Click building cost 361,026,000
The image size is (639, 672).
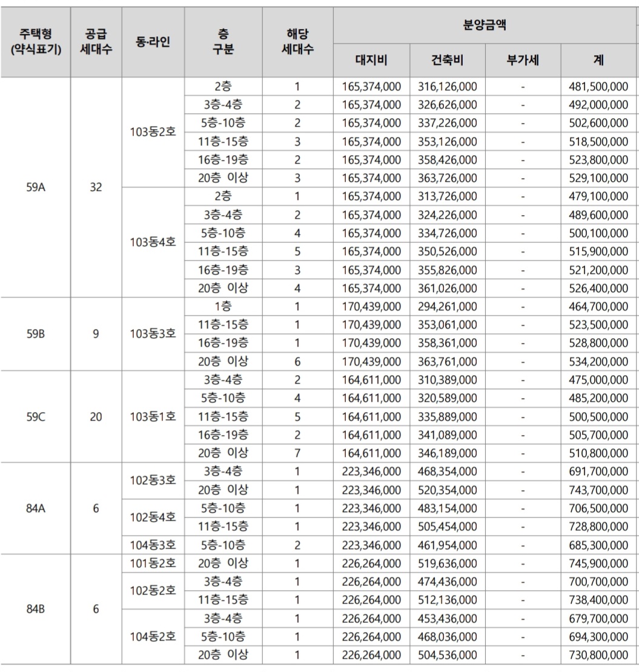[x=448, y=288]
